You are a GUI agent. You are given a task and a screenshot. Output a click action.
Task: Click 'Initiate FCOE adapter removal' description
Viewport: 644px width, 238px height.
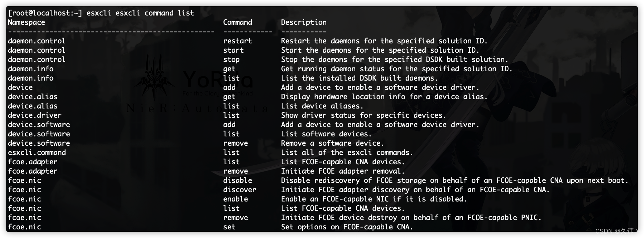(x=343, y=171)
